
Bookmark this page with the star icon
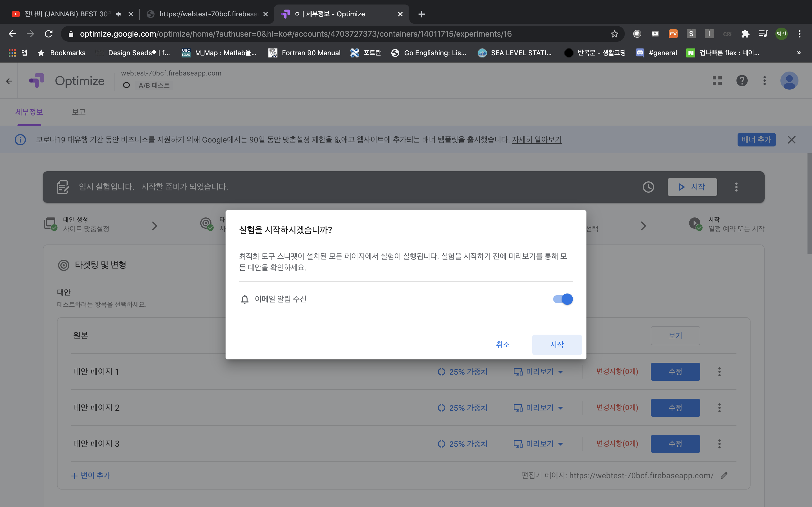[614, 34]
